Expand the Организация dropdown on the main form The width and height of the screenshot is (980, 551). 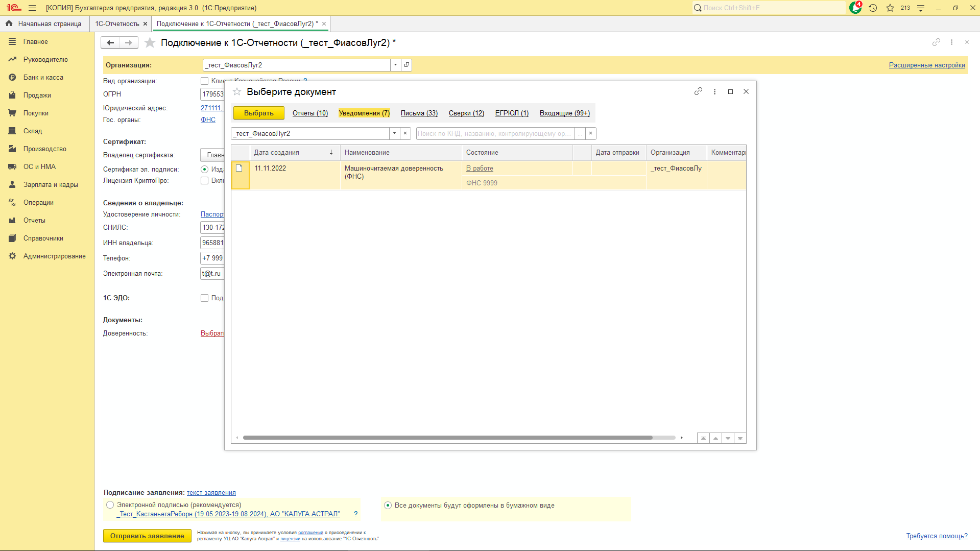[395, 65]
